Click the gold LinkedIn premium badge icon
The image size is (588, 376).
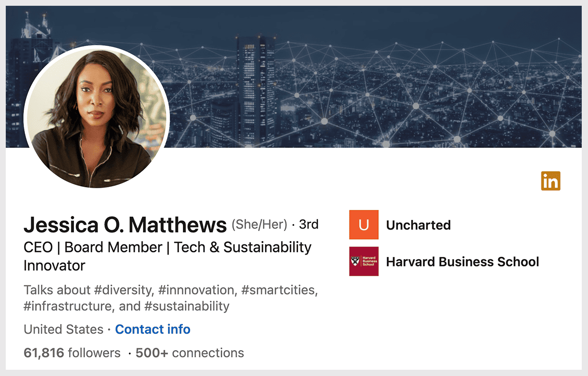551,181
